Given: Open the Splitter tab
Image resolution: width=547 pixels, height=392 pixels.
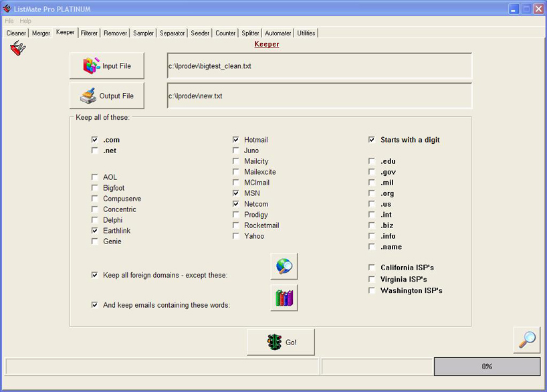Looking at the screenshot, I should (250, 33).
